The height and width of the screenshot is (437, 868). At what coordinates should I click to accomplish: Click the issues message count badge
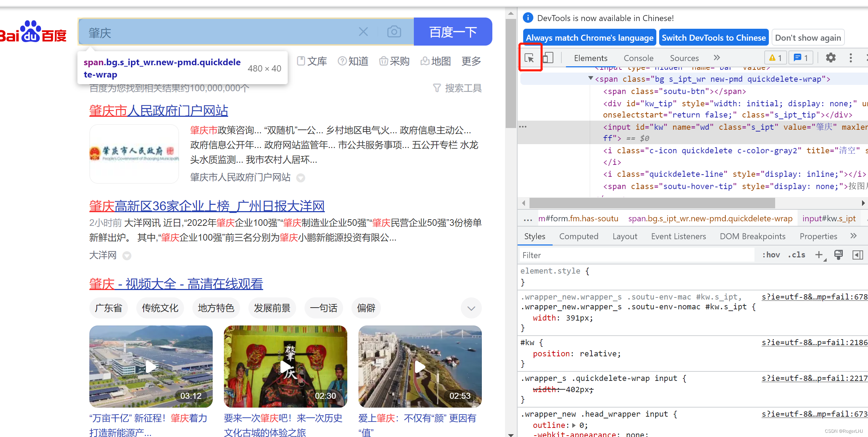tap(801, 58)
